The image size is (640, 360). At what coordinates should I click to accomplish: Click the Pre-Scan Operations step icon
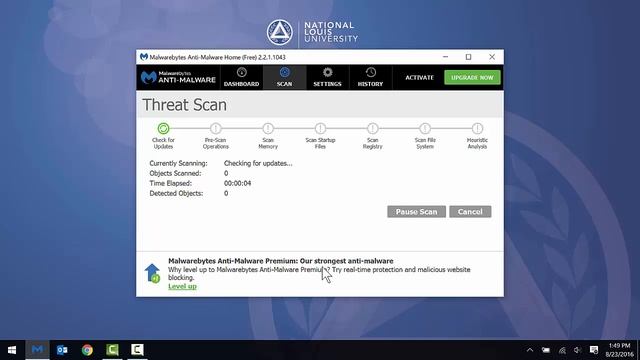216,129
